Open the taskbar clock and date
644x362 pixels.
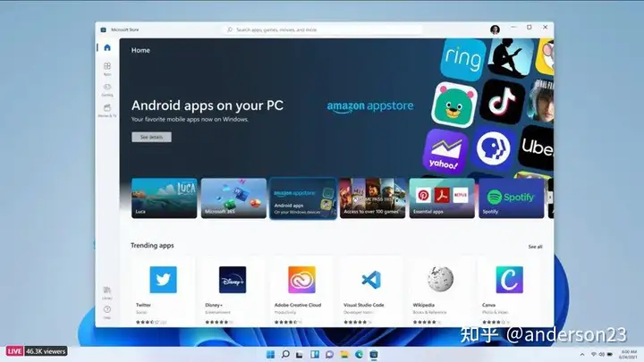[x=628, y=354]
